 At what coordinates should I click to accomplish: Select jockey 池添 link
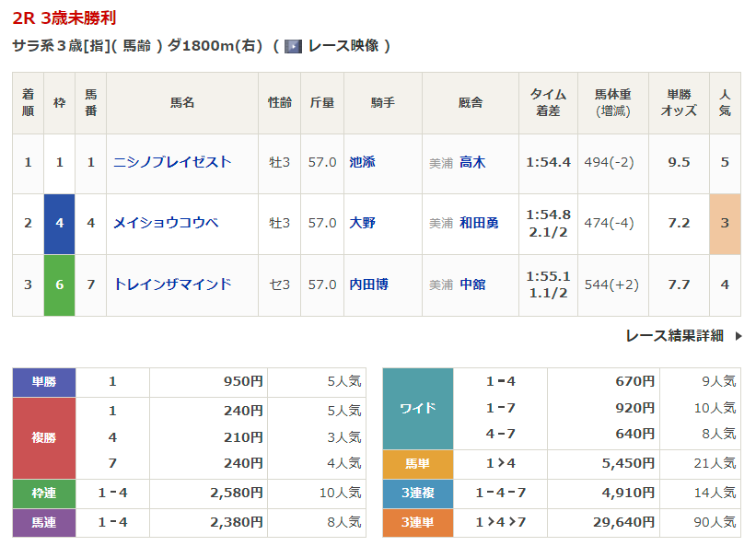tap(362, 162)
